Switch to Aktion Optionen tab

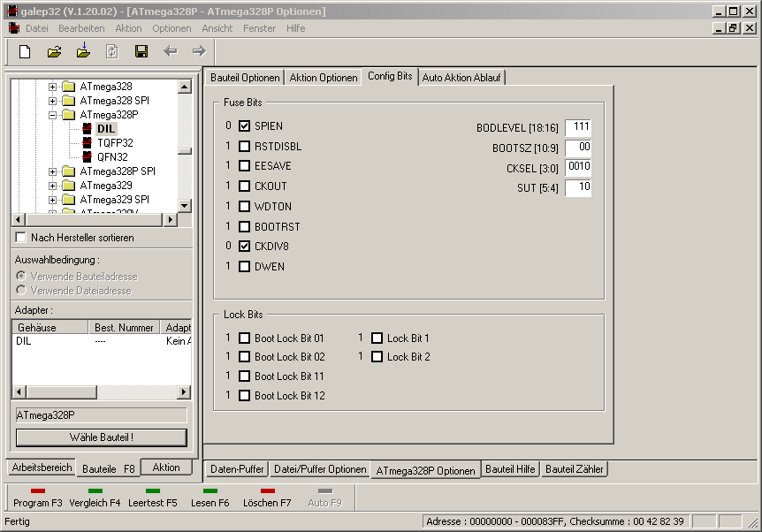(324, 78)
